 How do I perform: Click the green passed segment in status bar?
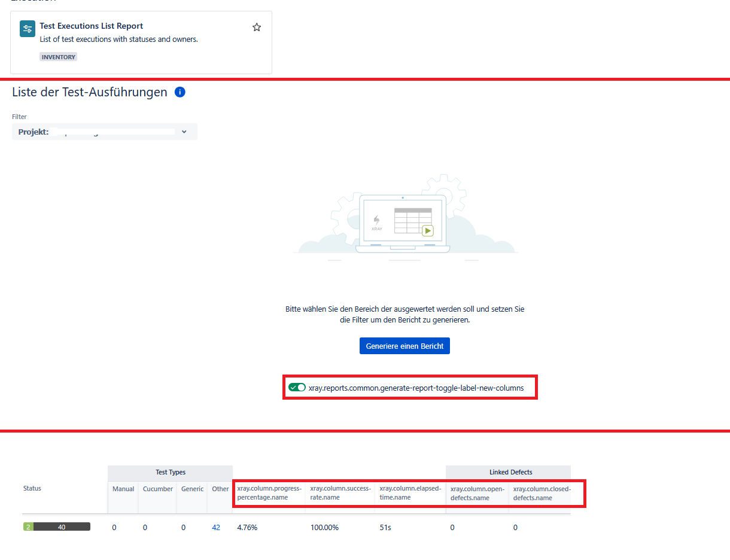(28, 527)
